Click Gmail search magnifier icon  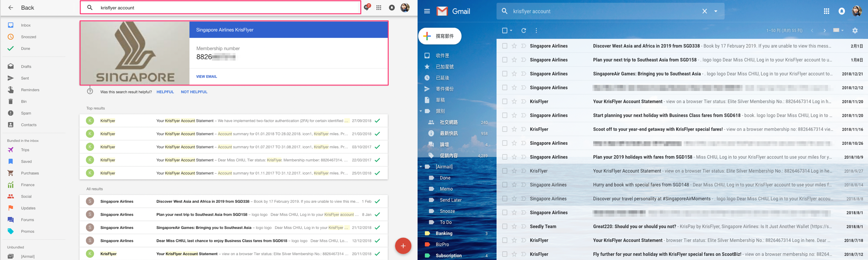pos(504,11)
